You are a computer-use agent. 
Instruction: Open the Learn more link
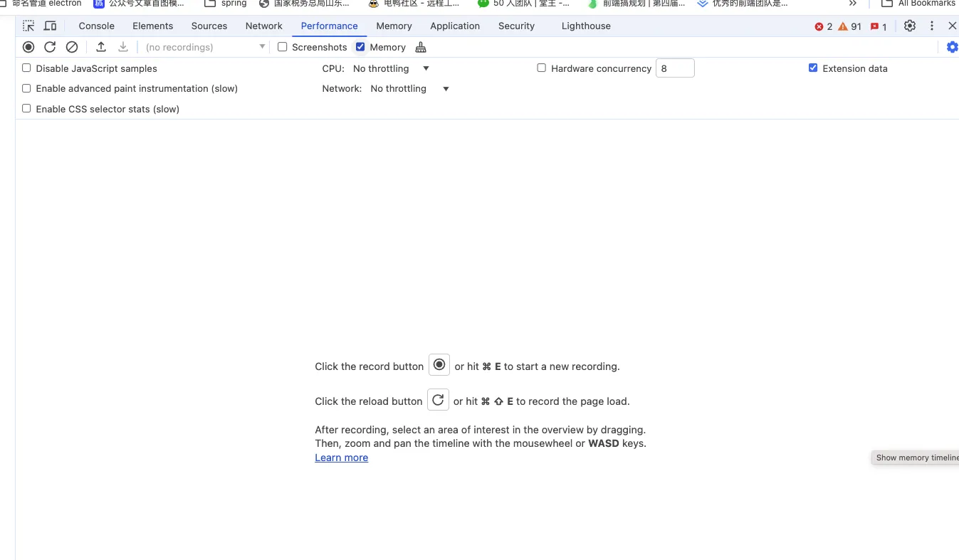[x=341, y=458]
